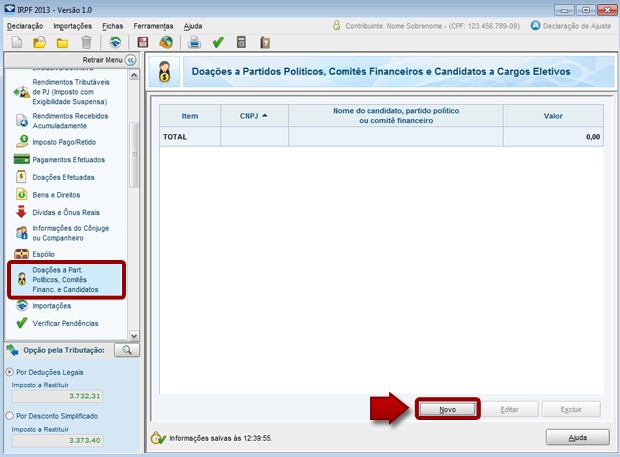This screenshot has width=620, height=457.
Task: Click the save diskette toolbar icon
Action: click(143, 42)
